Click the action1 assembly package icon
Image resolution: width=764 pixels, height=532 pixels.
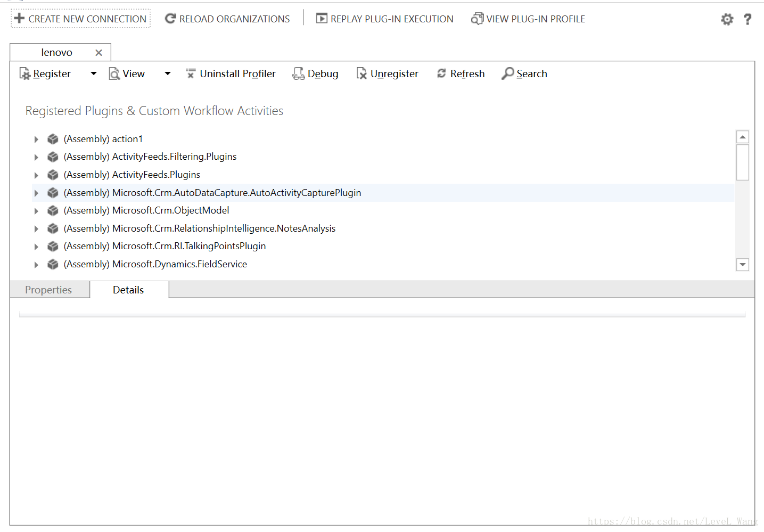(53, 139)
